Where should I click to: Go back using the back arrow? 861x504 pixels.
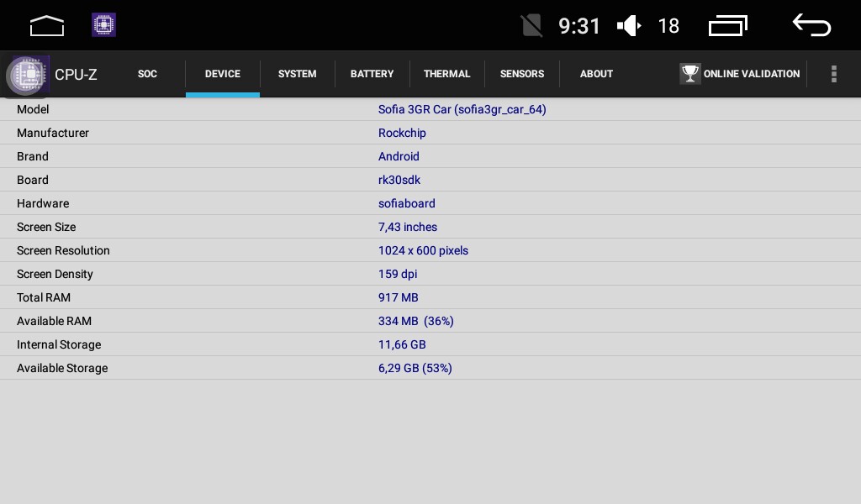811,25
